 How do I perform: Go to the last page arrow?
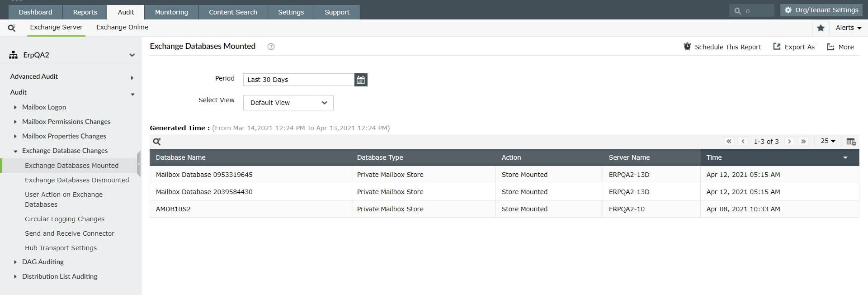click(x=803, y=142)
